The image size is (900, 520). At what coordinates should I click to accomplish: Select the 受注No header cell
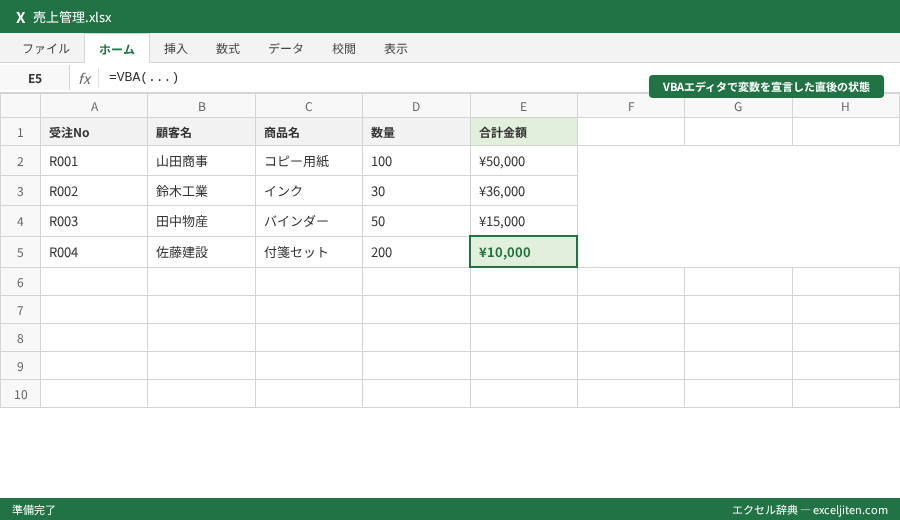94,132
